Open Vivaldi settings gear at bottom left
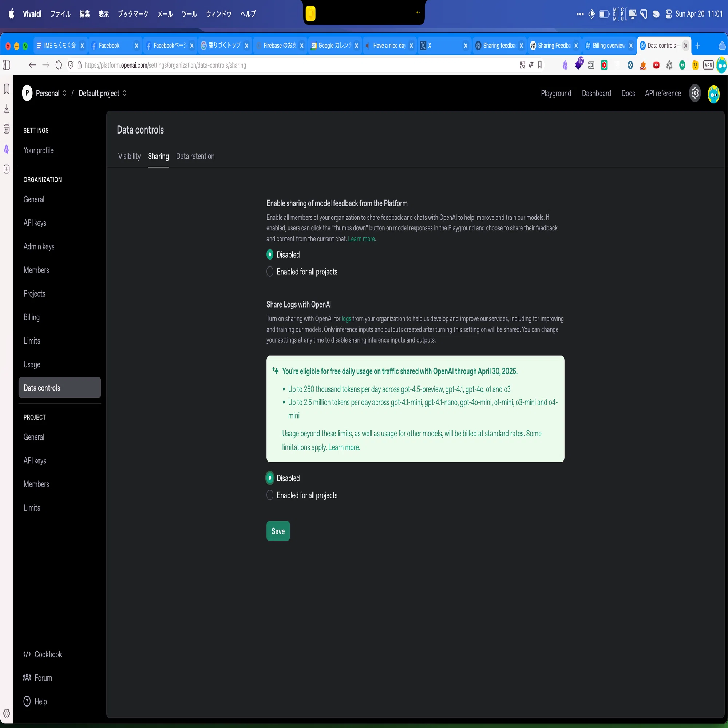728x728 pixels. [x=7, y=713]
